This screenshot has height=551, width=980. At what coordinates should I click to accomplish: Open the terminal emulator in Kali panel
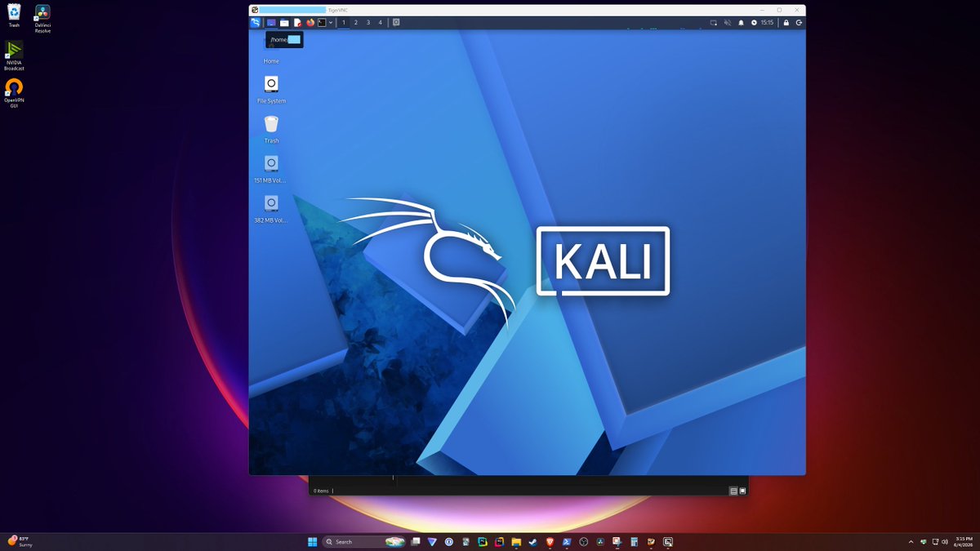322,23
